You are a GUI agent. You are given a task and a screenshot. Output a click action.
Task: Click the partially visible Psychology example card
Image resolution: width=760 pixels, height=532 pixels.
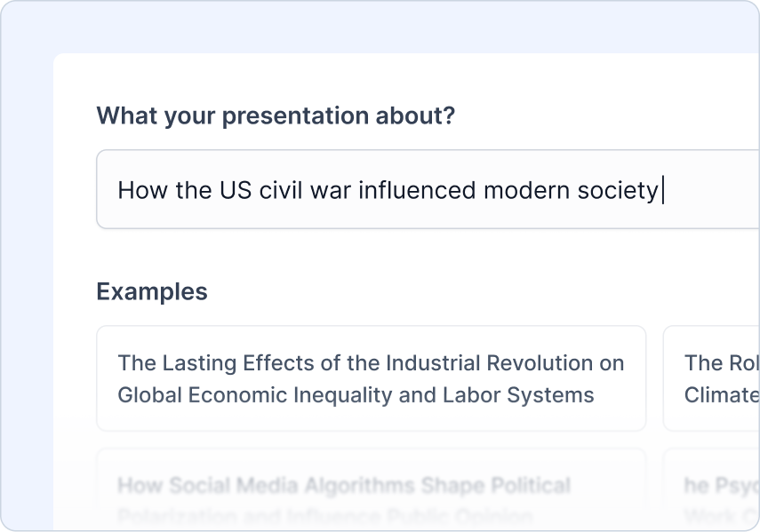[711, 487]
